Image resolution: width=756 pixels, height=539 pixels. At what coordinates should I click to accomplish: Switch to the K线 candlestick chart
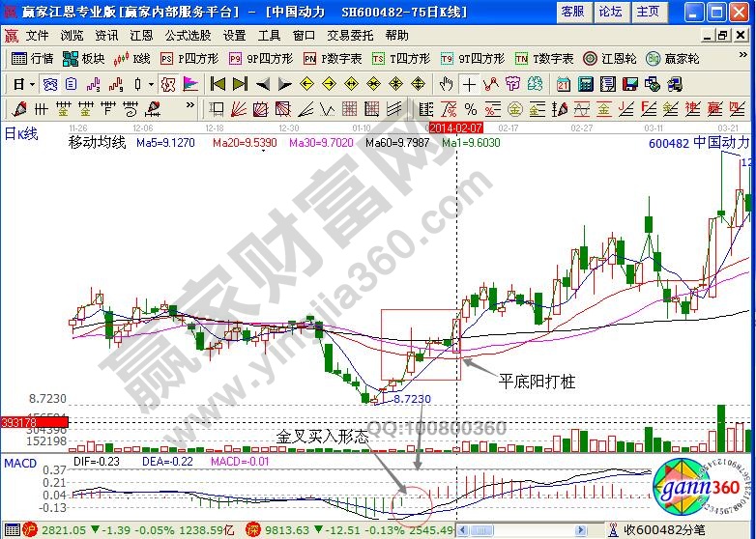click(133, 58)
